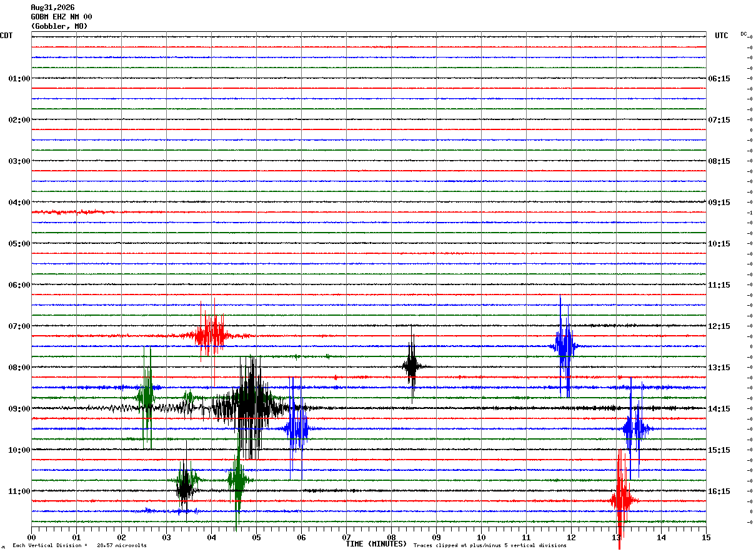Screen dimensions: 756x554
Task: Click the 00 minute mark on axis
Action: tap(32, 537)
